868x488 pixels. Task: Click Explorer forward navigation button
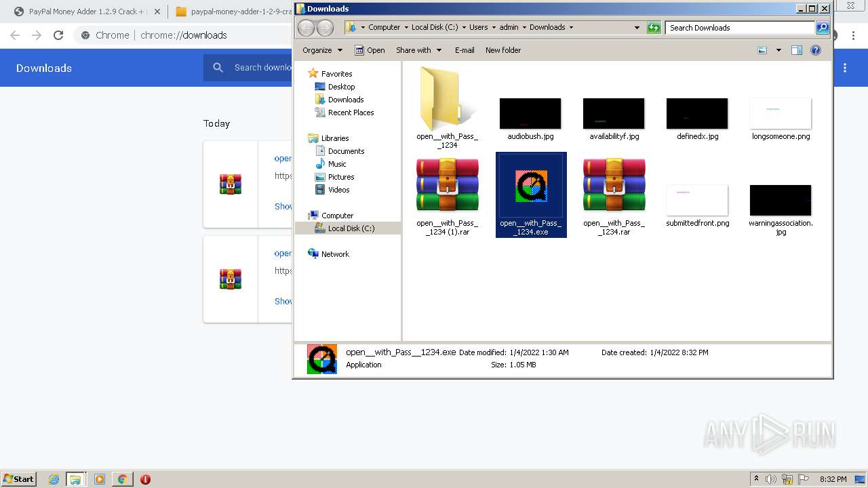tap(325, 28)
